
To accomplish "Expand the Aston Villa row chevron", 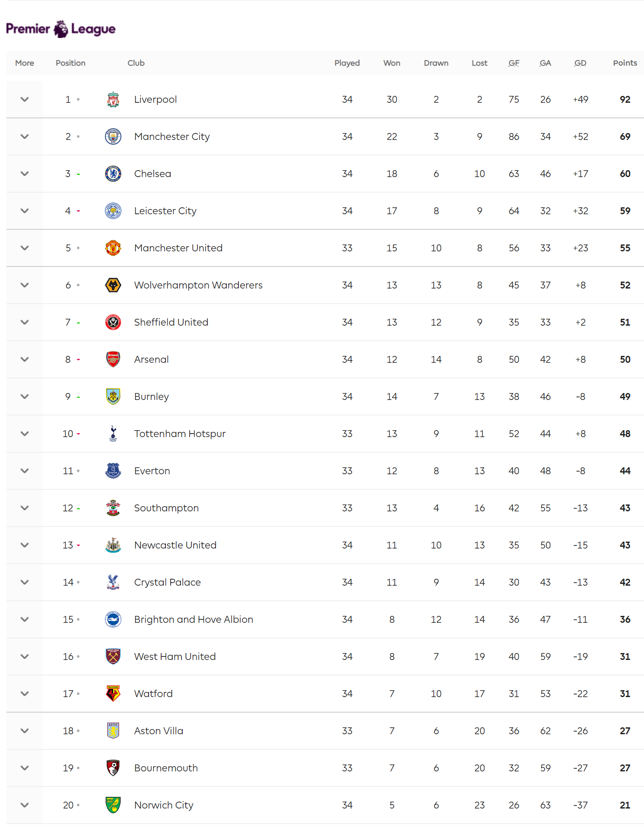I will pos(25,731).
